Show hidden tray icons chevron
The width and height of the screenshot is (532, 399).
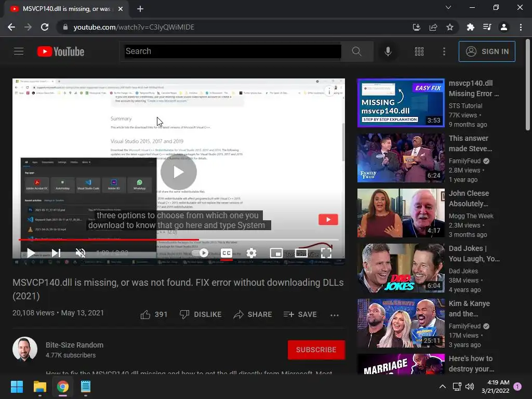point(443,387)
